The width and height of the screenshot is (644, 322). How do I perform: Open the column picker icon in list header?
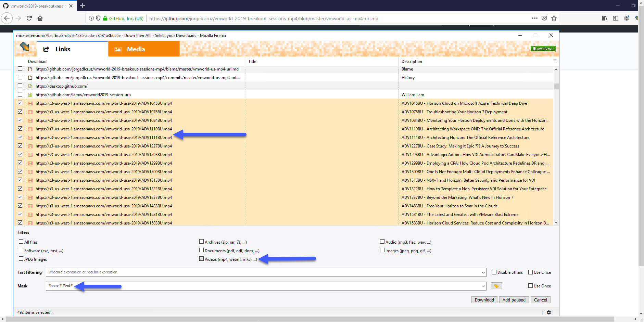click(555, 61)
